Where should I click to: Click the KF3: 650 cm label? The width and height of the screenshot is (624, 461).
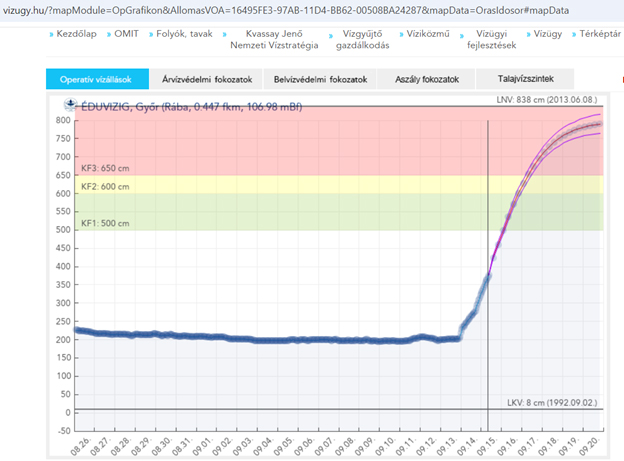tap(105, 168)
